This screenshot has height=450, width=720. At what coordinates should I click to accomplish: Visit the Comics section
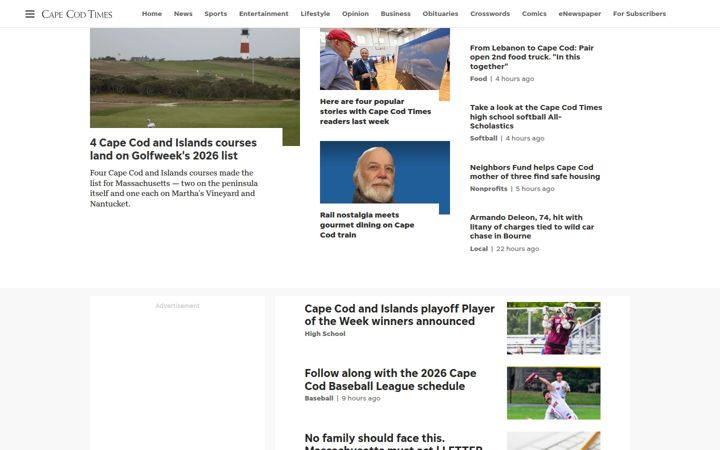point(534,14)
